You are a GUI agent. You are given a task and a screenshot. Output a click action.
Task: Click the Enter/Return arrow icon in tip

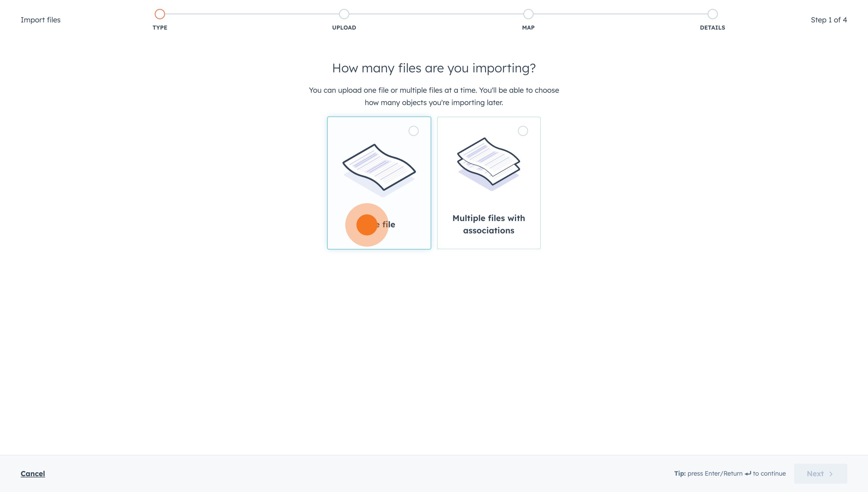(748, 473)
